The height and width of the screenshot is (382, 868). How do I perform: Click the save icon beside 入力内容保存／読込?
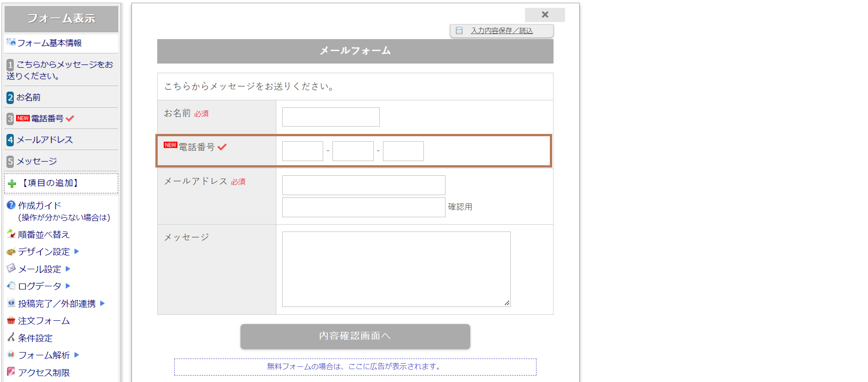pos(459,31)
